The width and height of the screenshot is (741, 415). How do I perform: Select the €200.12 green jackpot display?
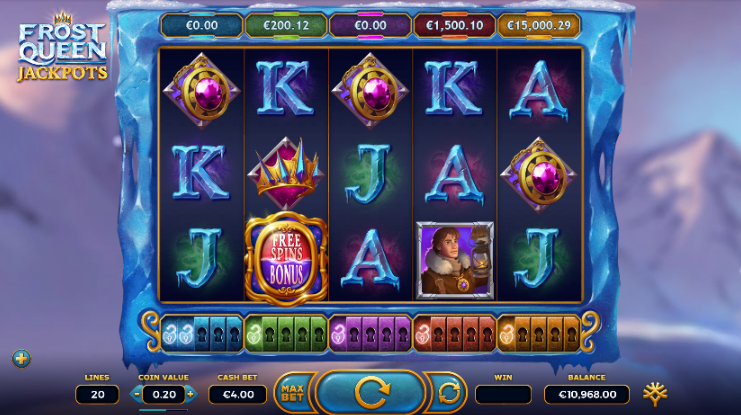(x=286, y=26)
